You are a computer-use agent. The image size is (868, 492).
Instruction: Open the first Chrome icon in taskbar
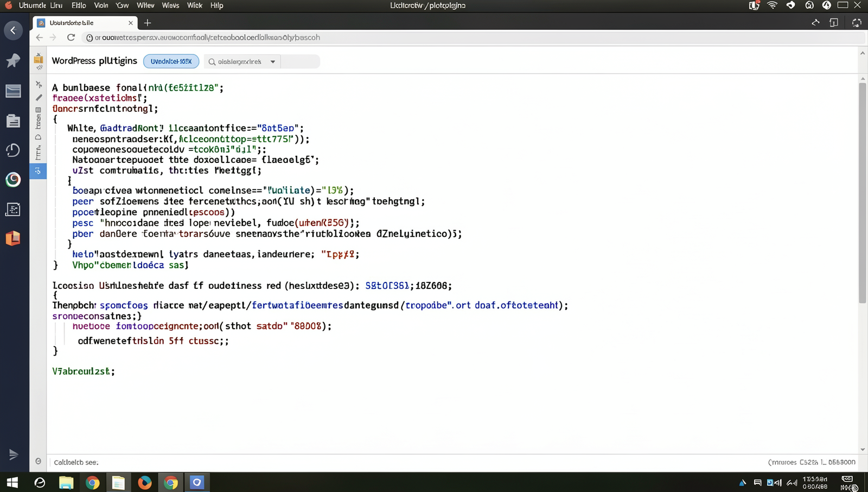pos(92,482)
